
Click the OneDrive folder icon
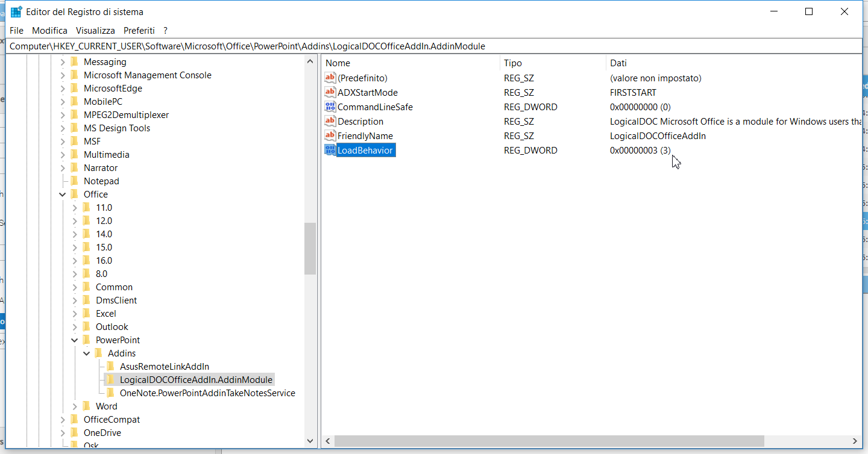[x=75, y=432]
